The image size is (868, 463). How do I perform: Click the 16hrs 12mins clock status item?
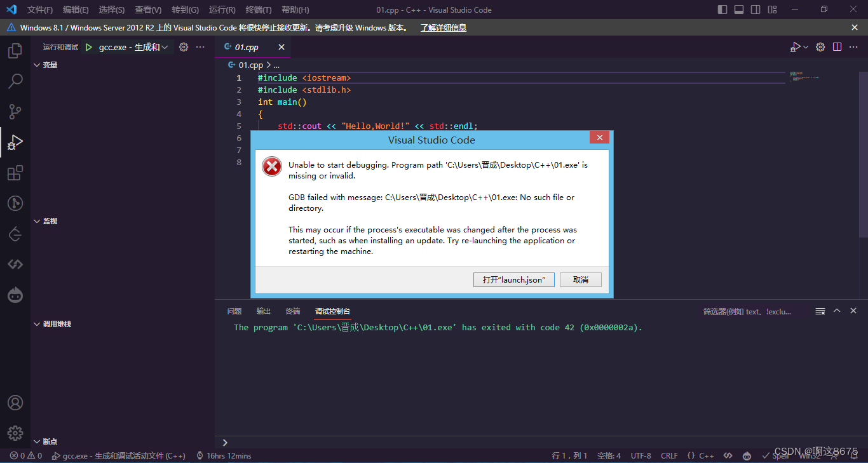[x=224, y=455]
